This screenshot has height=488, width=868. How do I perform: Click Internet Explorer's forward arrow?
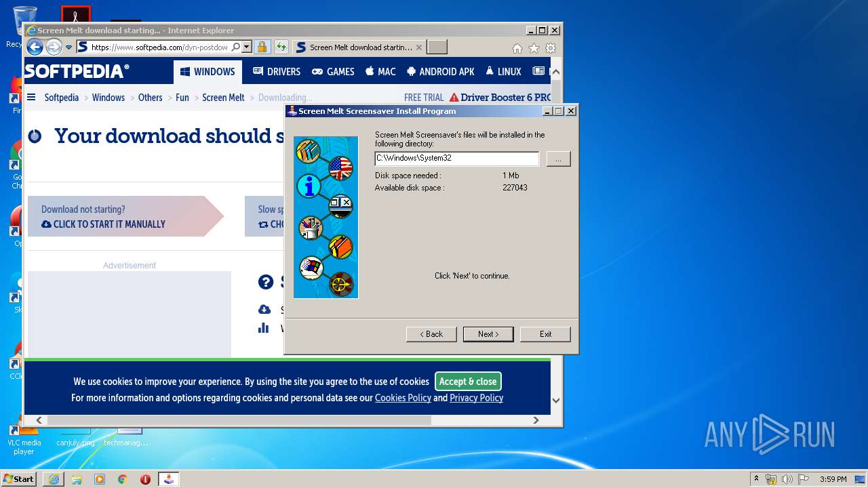click(54, 47)
